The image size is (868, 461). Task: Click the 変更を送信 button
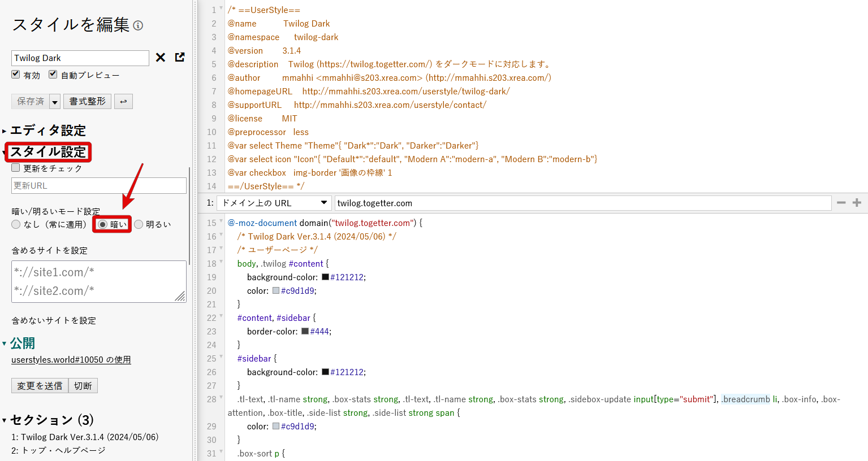(x=40, y=386)
